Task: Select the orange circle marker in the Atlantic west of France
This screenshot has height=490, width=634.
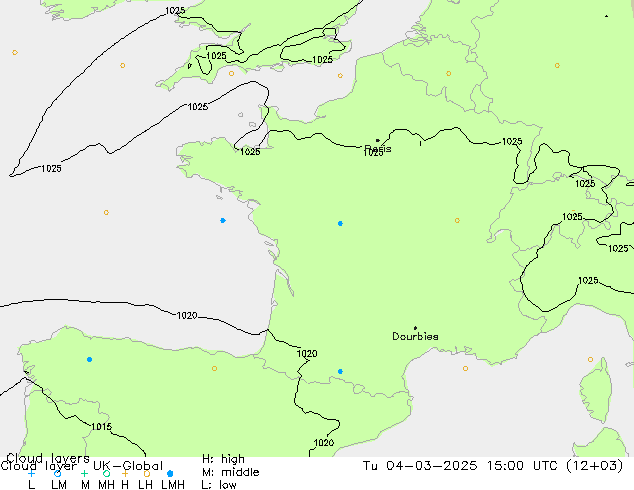Action: coord(106,212)
